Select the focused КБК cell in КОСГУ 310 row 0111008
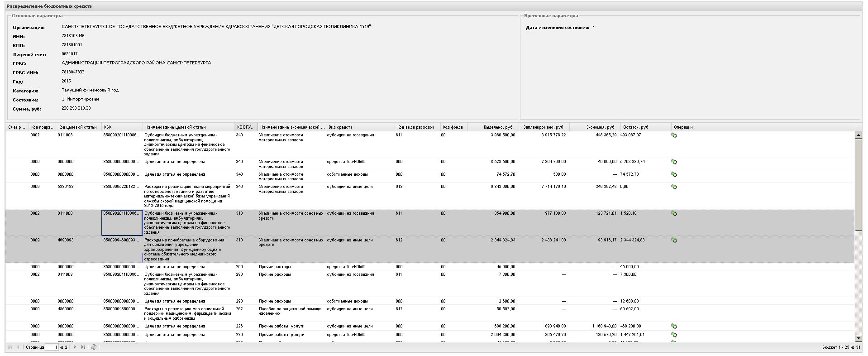The height and width of the screenshot is (356, 868). click(122, 223)
